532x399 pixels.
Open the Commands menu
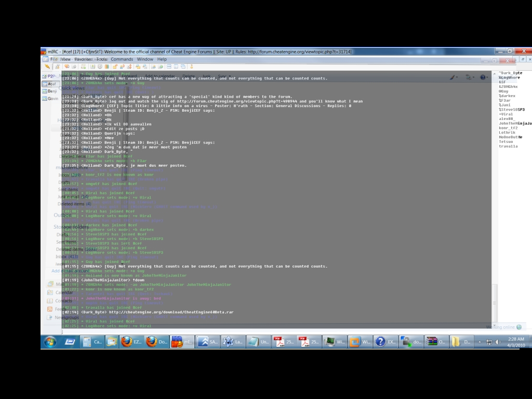(x=122, y=59)
